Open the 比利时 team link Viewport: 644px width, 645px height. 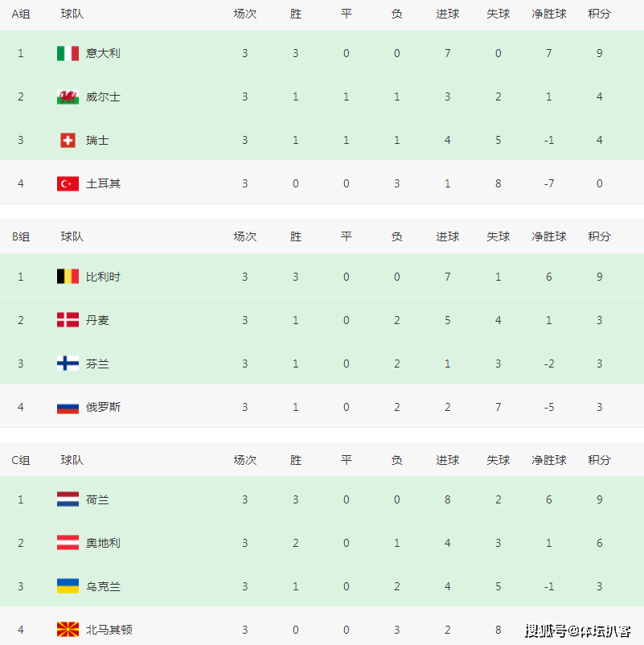(103, 277)
